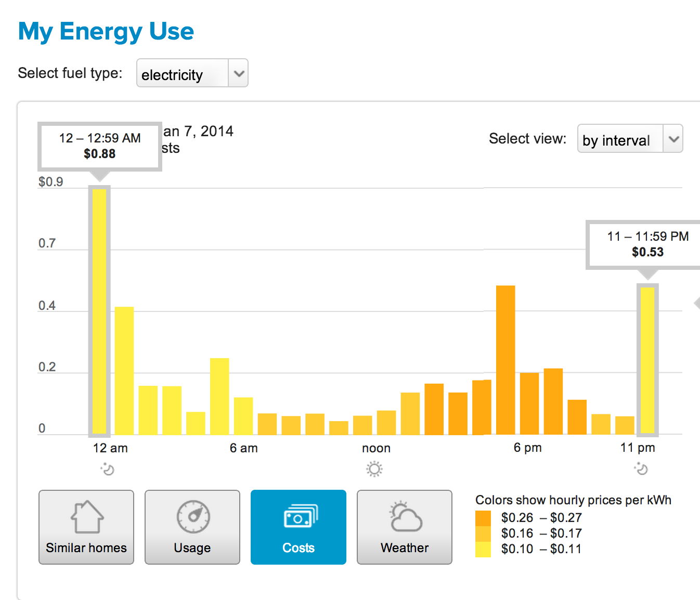Switch to the Usage tab
The image size is (700, 600).
(x=192, y=527)
